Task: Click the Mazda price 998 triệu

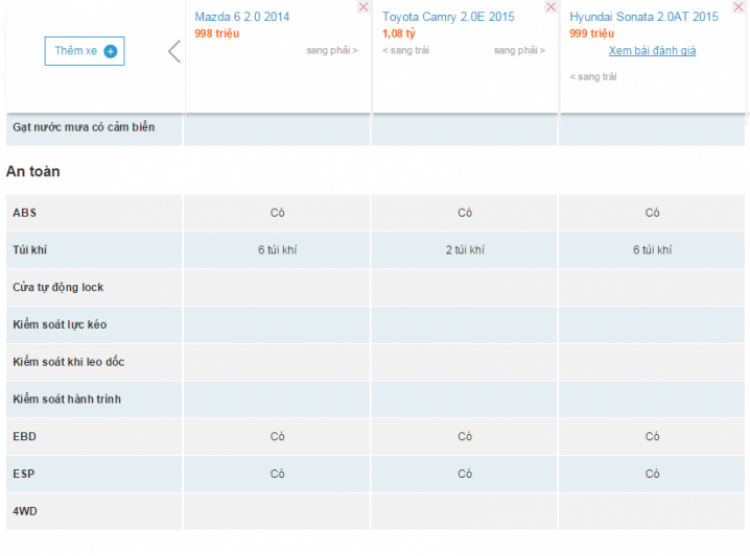Action: pyautogui.click(x=217, y=33)
